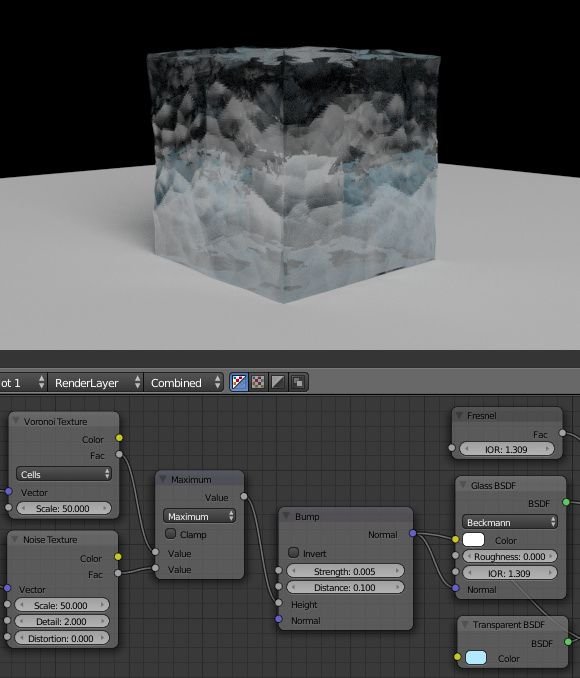Click the rendered ice cube image
The width and height of the screenshot is (580, 678).
293,173
